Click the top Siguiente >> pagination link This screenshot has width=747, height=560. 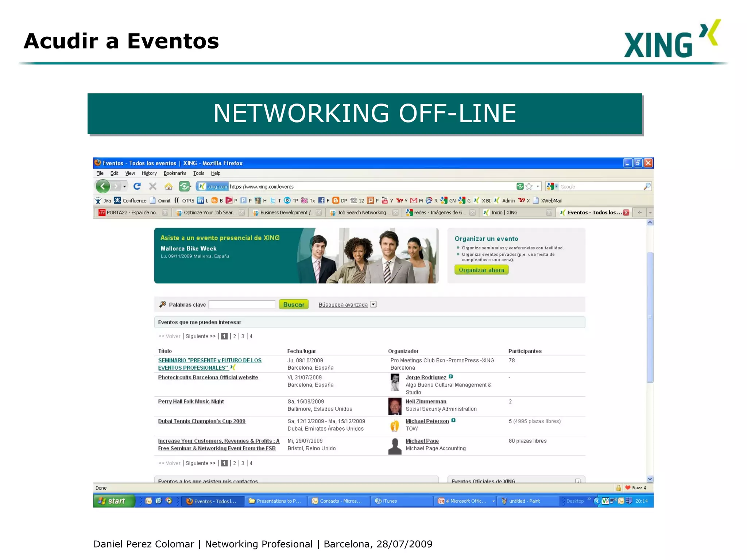point(201,336)
